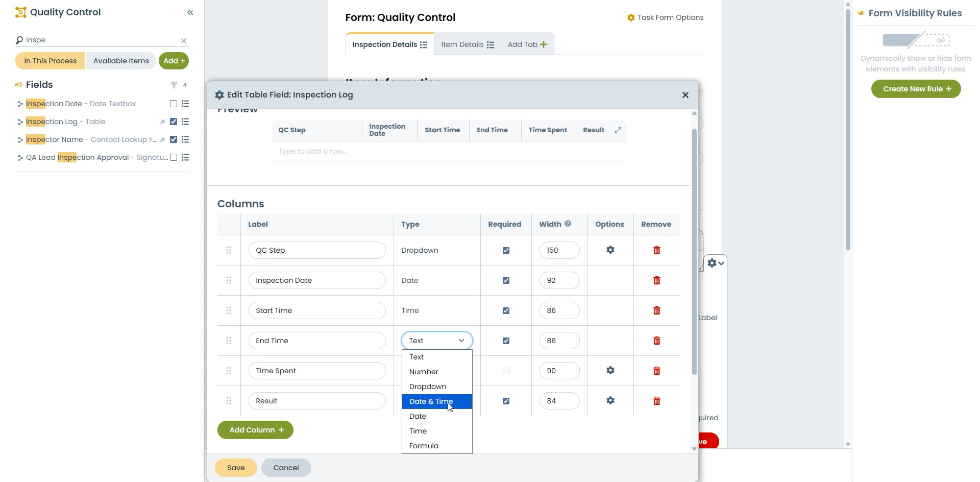Choose Number from the open Type dropdown
This screenshot has height=482, width=980.
tap(423, 372)
